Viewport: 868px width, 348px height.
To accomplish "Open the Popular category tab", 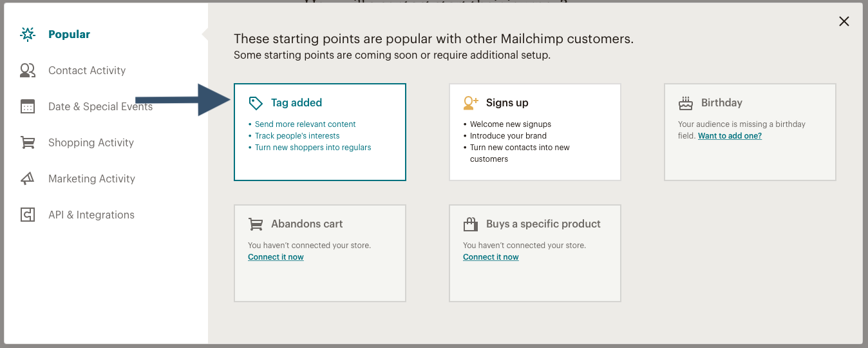I will pyautogui.click(x=69, y=34).
